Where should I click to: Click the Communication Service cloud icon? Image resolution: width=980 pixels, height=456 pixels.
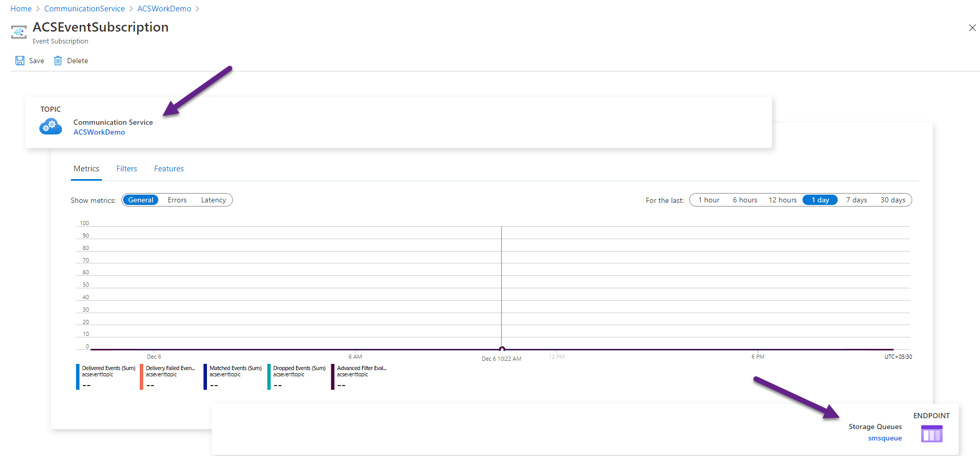pos(51,126)
